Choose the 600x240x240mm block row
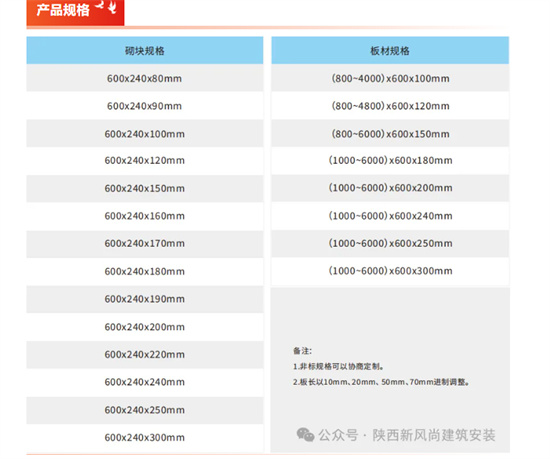The width and height of the screenshot is (550, 459). (x=145, y=382)
